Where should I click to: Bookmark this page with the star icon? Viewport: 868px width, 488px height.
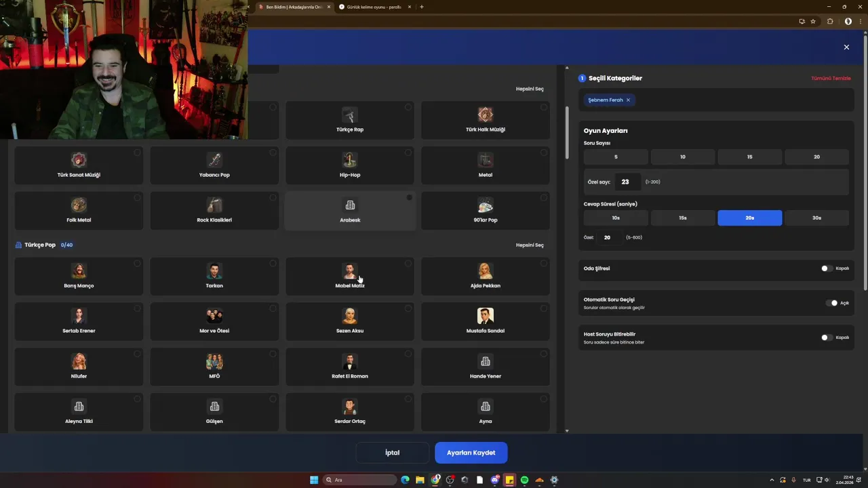[x=813, y=21]
